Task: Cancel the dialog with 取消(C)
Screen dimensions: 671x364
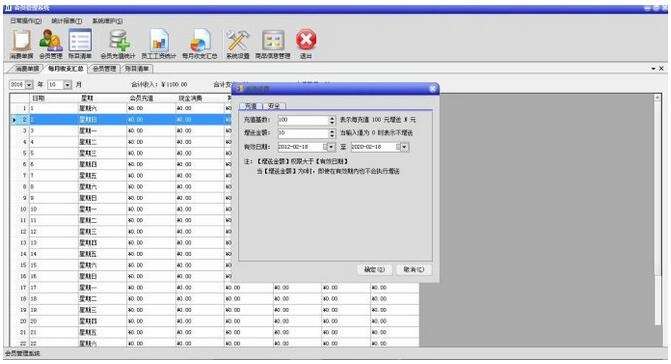Action: click(413, 269)
